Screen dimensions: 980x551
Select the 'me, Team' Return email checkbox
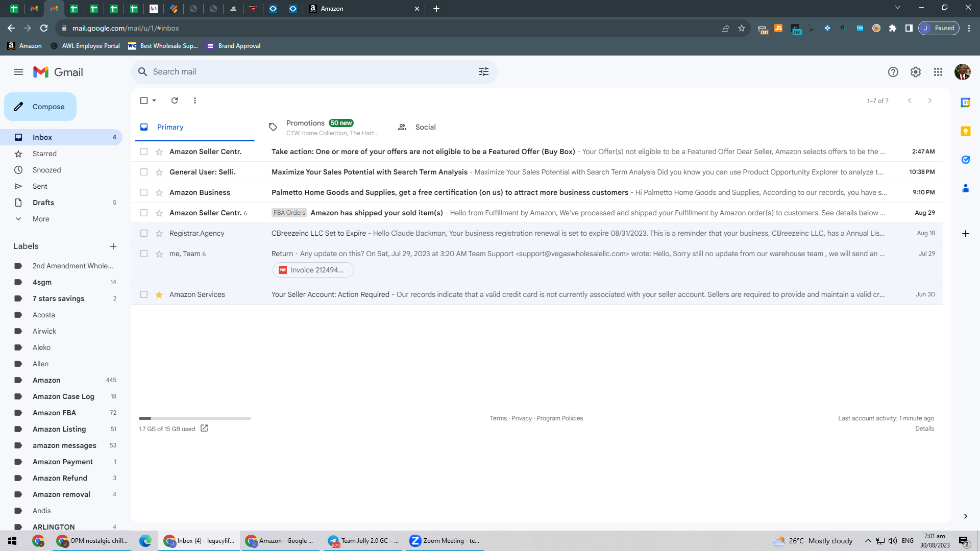[x=144, y=254]
